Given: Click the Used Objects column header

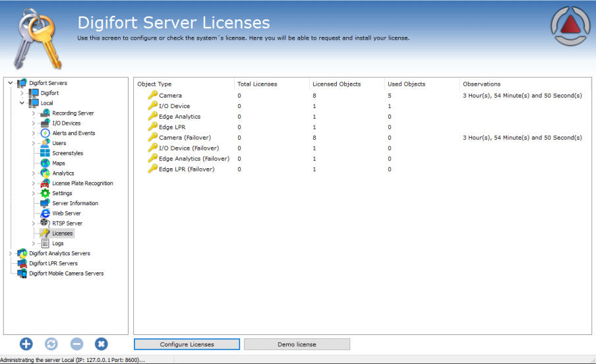Looking at the screenshot, I should [x=406, y=84].
